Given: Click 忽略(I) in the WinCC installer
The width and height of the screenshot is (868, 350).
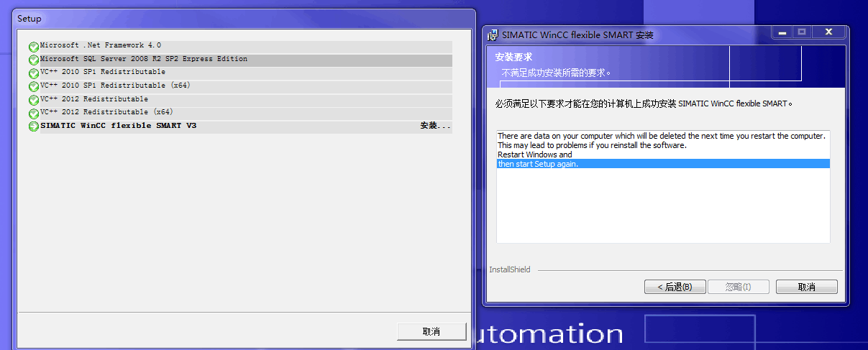Looking at the screenshot, I should click(739, 287).
